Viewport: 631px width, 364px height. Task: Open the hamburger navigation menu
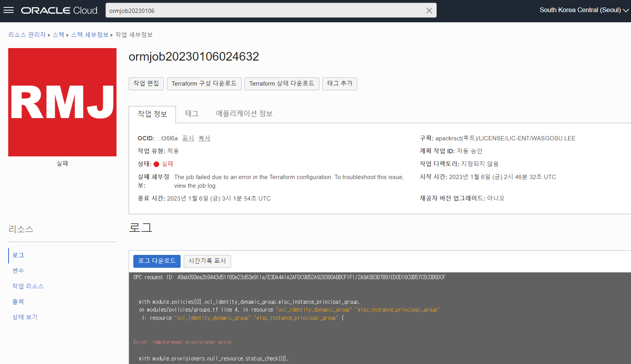pyautogui.click(x=9, y=10)
